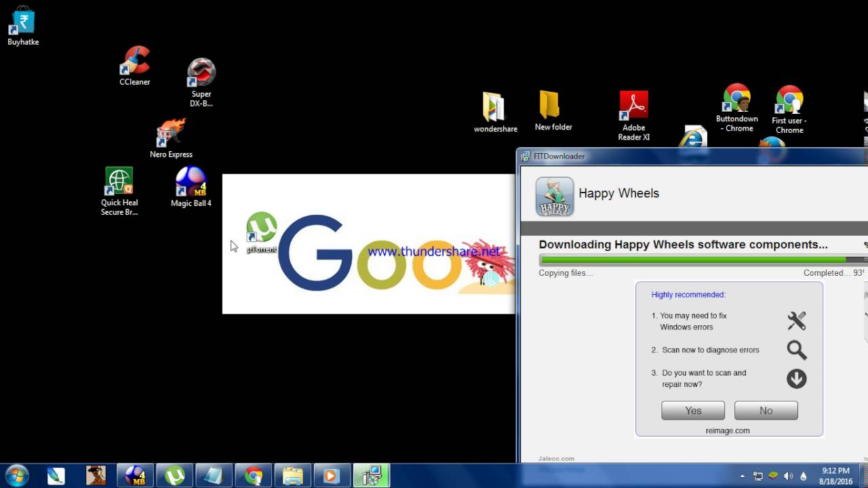Screen dimensions: 868x488
Task: Click the wrench and screwdriver fix icon
Action: tap(797, 321)
